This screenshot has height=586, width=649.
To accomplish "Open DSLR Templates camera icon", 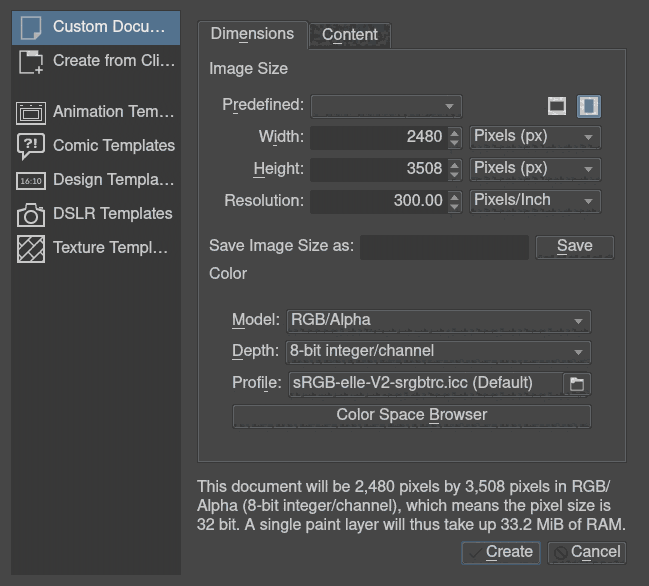I will pos(31,214).
